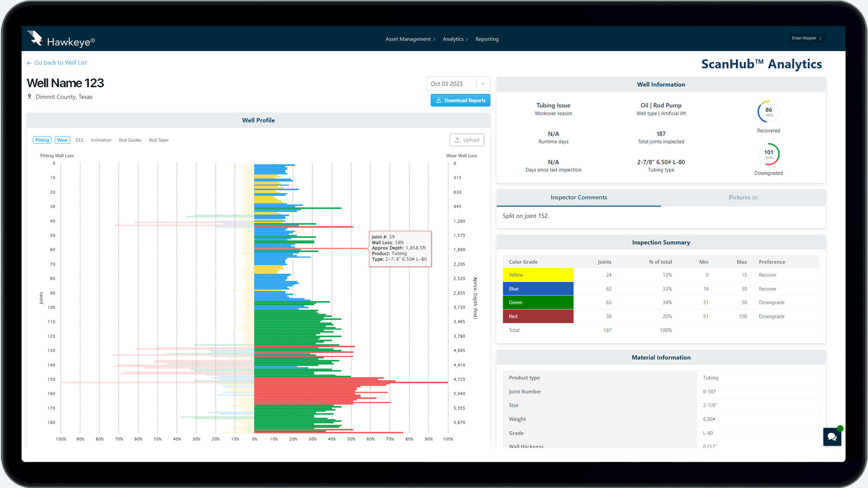The image size is (868, 488).
Task: Open the Reporting menu item
Action: (487, 39)
